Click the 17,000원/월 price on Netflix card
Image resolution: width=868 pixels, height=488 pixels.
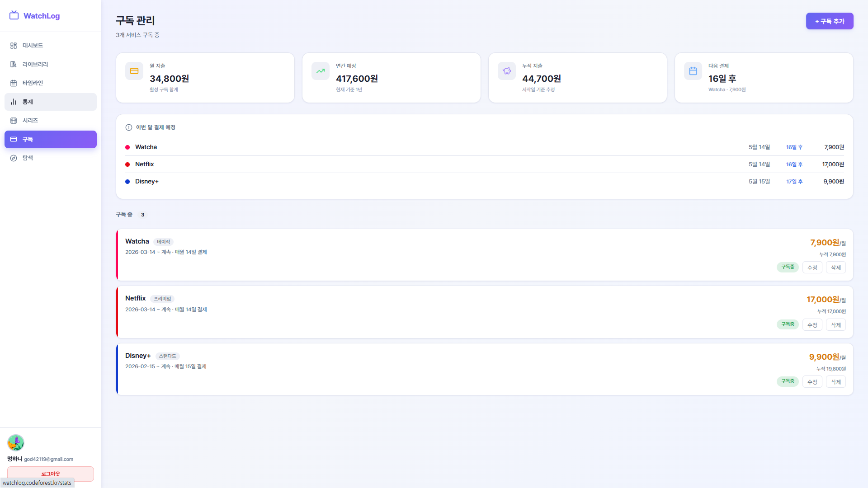826,300
